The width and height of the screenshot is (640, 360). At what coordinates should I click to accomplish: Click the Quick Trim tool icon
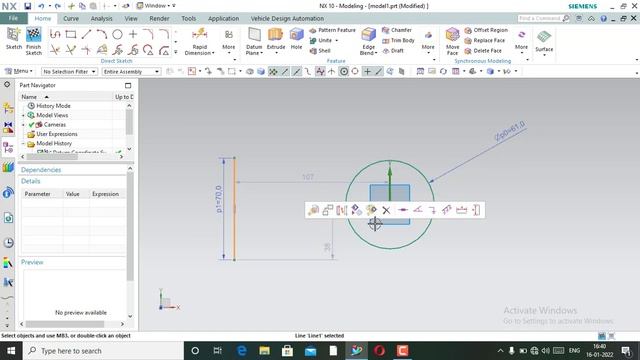[55, 50]
